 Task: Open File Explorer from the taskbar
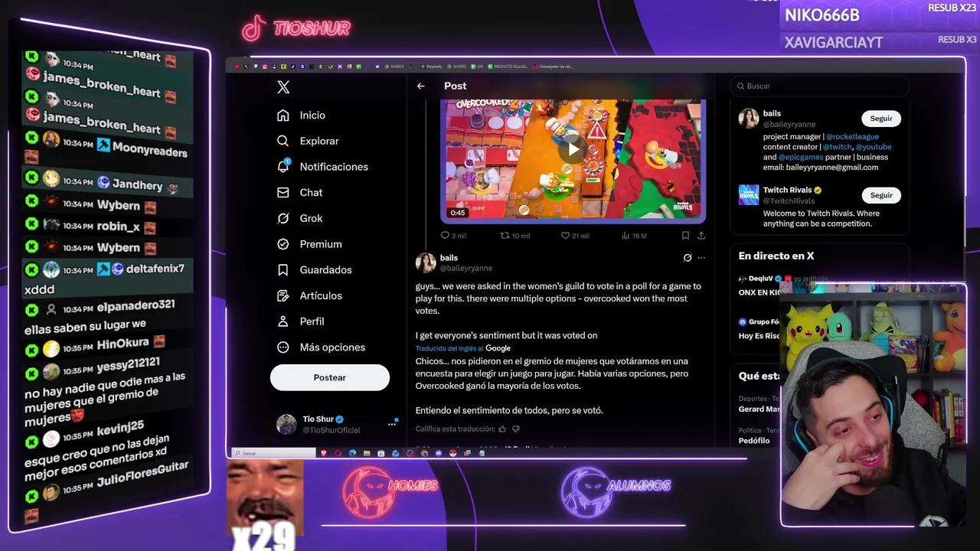coord(367,453)
